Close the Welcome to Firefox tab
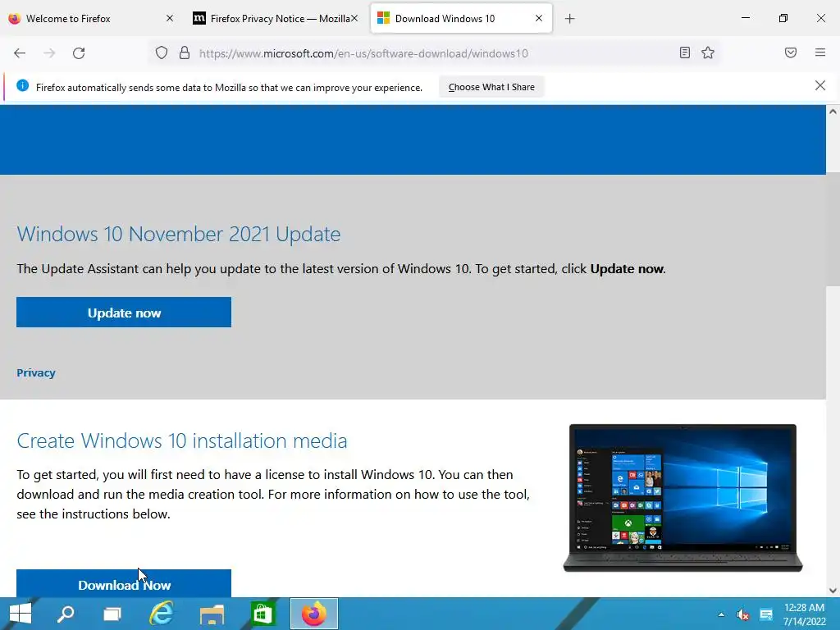This screenshot has width=840, height=630. tap(170, 18)
